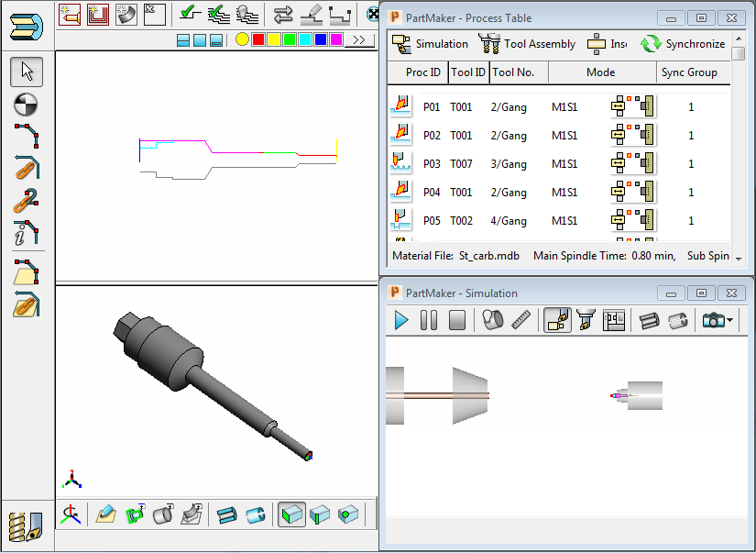Screen dimensions: 756x553
Task: Select process row P05 with tool T002
Action: pyautogui.click(x=559, y=220)
